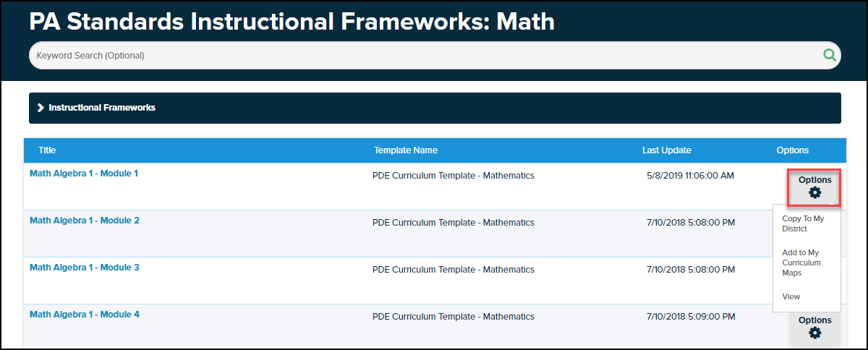Click the Module 1 template name cell

coord(454,175)
